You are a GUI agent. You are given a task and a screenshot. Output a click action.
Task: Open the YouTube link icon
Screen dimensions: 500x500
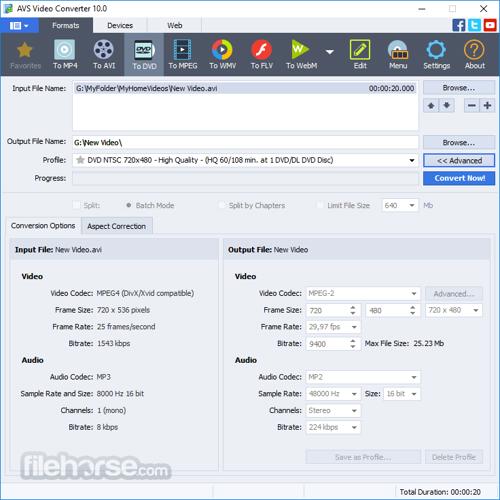click(x=490, y=25)
